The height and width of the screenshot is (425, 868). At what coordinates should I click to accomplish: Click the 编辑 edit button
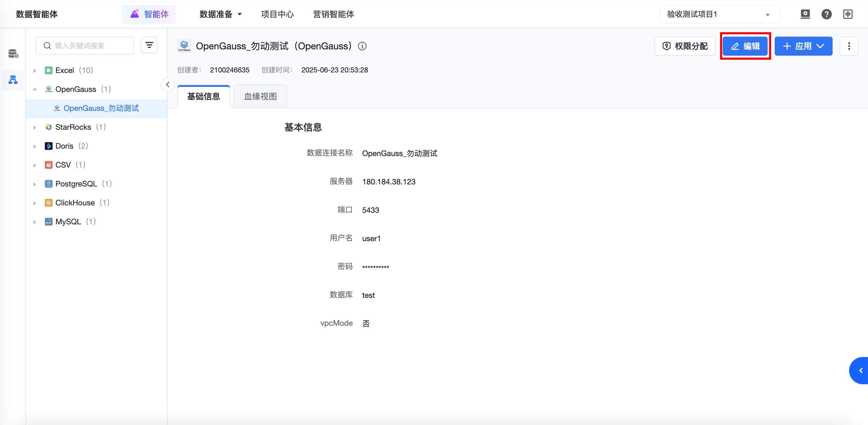click(745, 46)
